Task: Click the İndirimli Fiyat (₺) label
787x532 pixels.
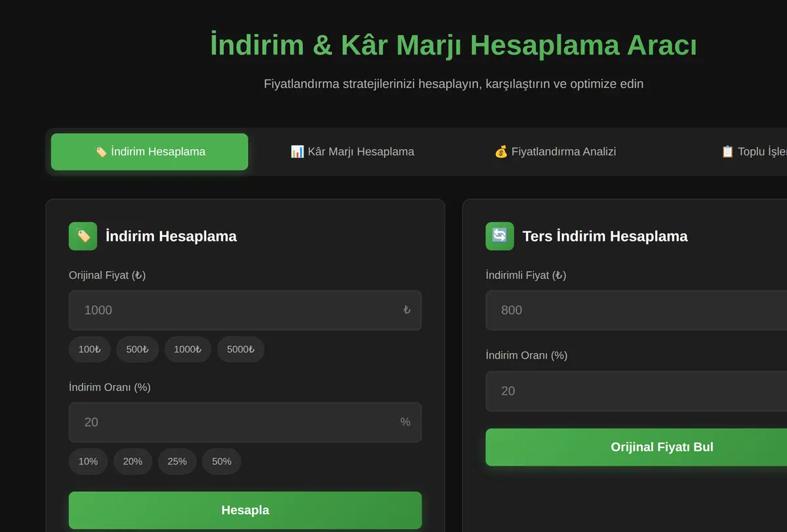Action: 526,276
